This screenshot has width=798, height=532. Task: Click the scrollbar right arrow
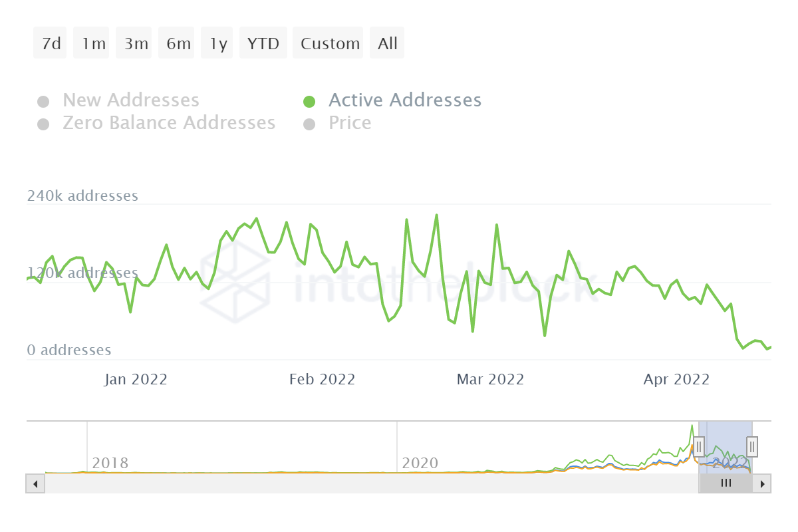pos(763,483)
